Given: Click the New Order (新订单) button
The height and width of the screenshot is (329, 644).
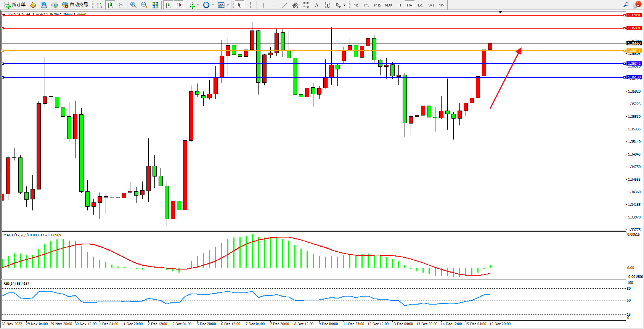Looking at the screenshot, I should tap(15, 5).
